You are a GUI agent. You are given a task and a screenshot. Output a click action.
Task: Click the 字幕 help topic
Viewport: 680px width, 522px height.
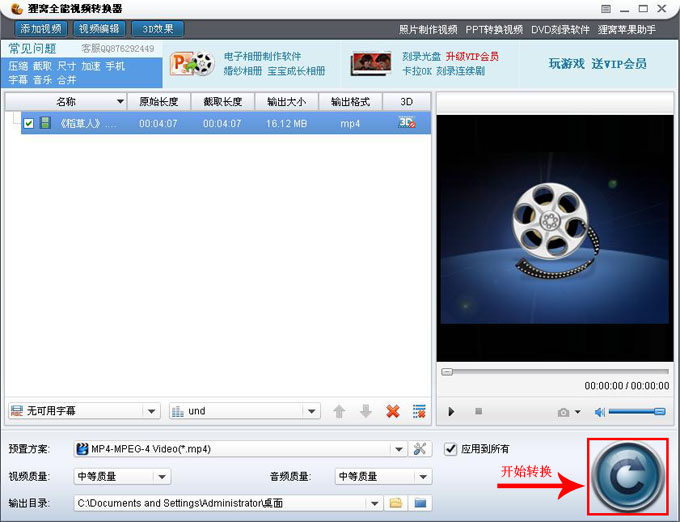pos(18,80)
